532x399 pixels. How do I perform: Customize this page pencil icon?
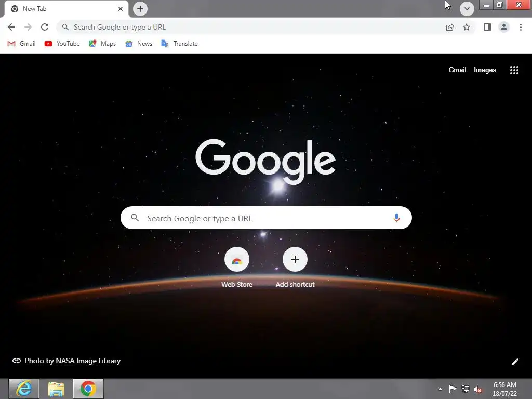515,362
